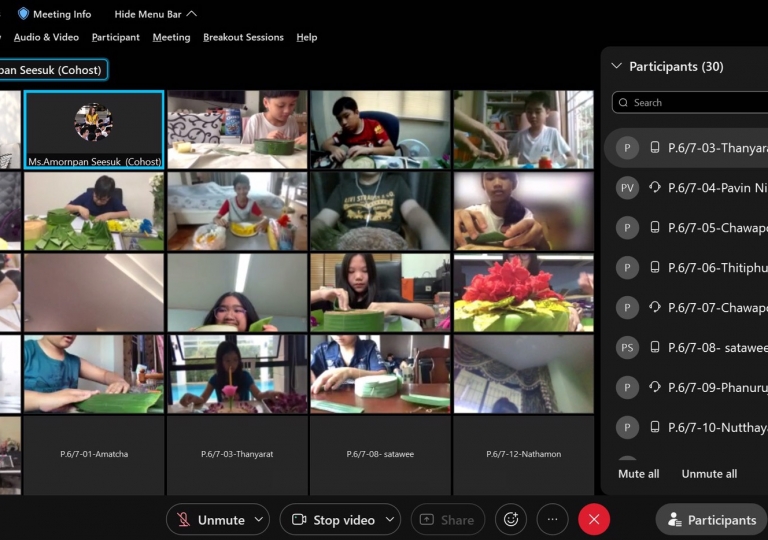Click the Share content button
This screenshot has height=540, width=768.
448,519
